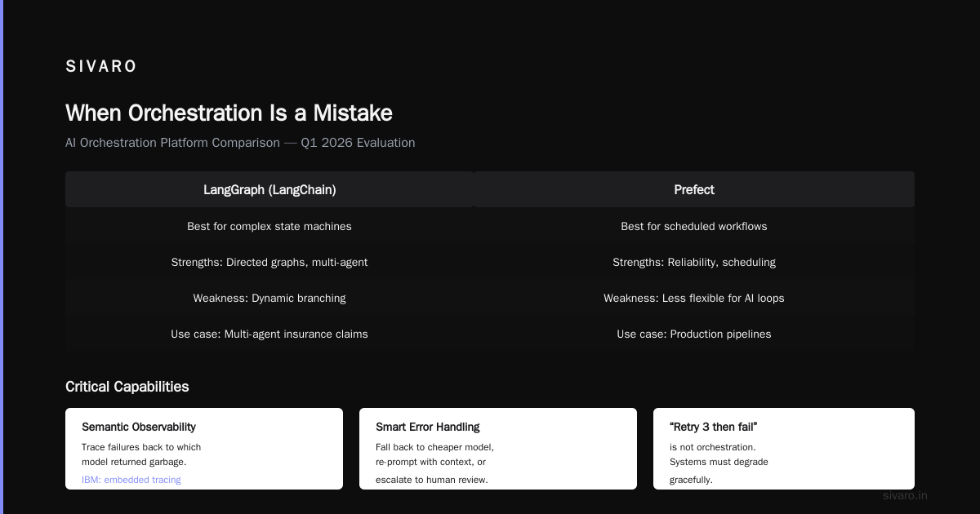
Task: Select 'Best for scheduled workflows' cell
Action: pyautogui.click(x=694, y=226)
